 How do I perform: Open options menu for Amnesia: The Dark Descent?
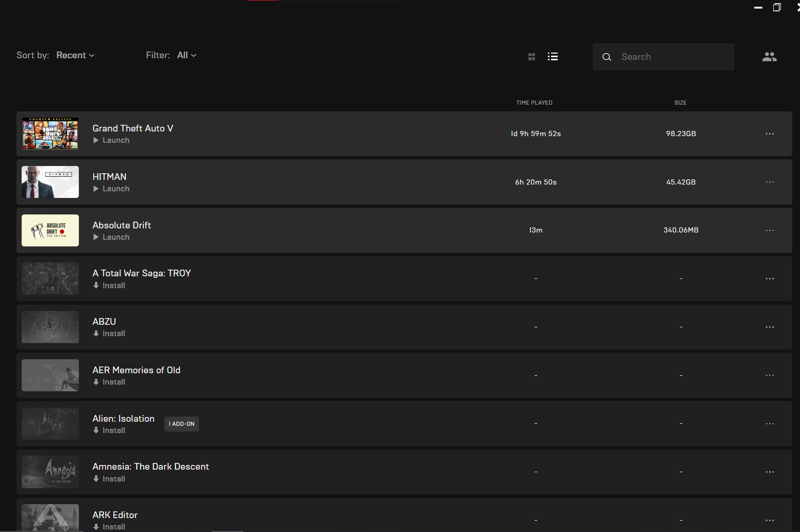(x=770, y=472)
